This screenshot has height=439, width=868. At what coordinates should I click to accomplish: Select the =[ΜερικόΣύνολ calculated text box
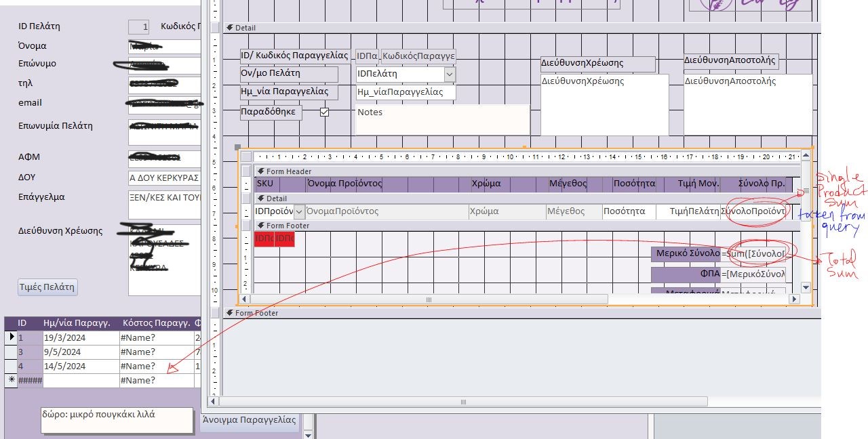click(x=753, y=274)
